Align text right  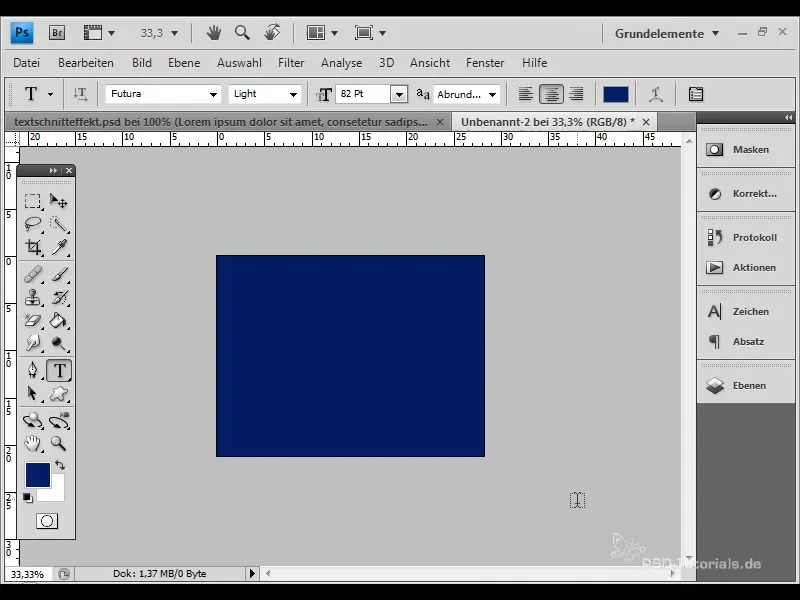[x=576, y=94]
